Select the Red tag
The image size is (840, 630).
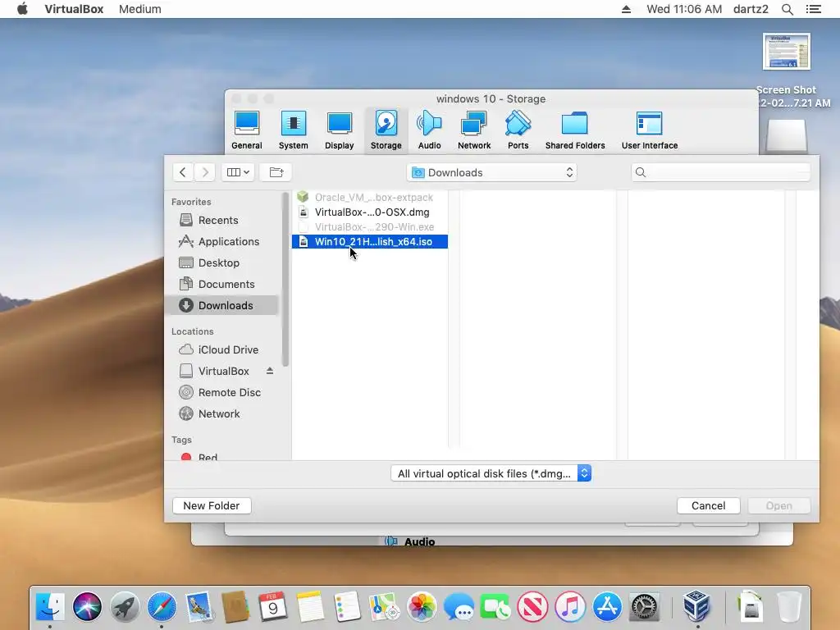208,456
